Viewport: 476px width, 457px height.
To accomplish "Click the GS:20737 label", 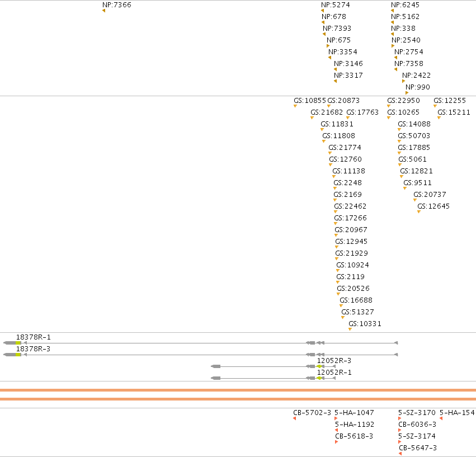I will point(430,195).
